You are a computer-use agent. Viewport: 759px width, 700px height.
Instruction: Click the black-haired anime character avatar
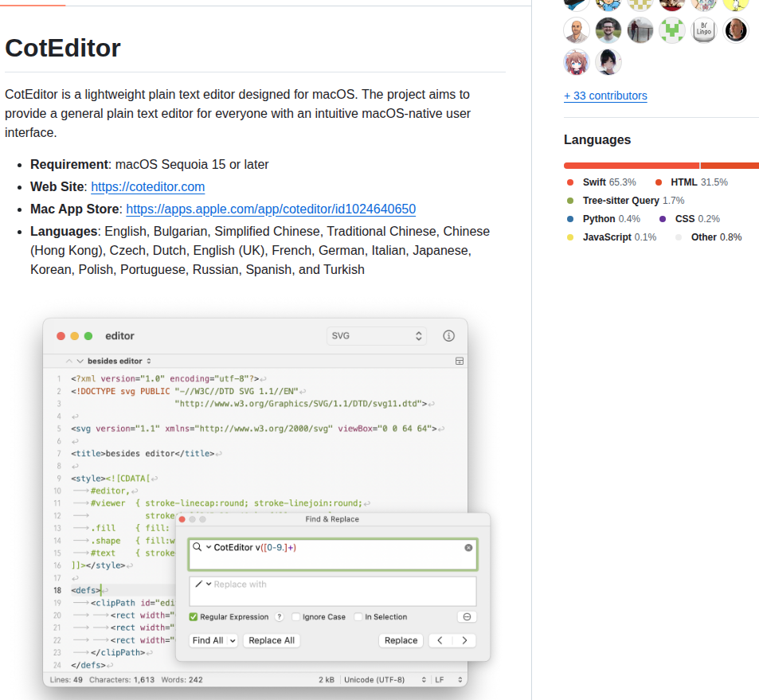click(608, 62)
